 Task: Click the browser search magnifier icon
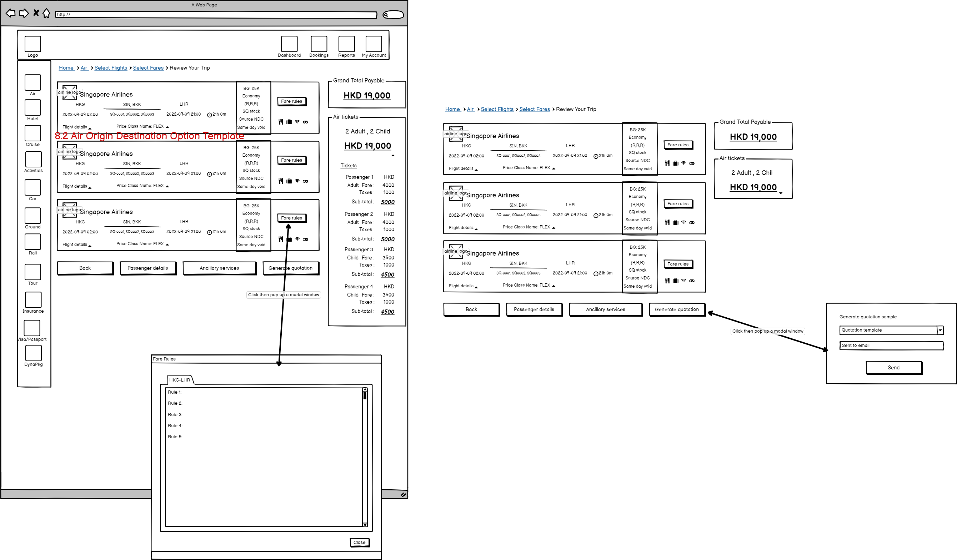point(386,15)
